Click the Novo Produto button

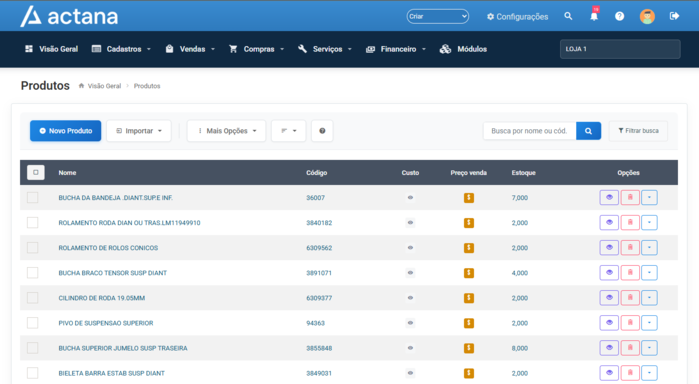66,131
